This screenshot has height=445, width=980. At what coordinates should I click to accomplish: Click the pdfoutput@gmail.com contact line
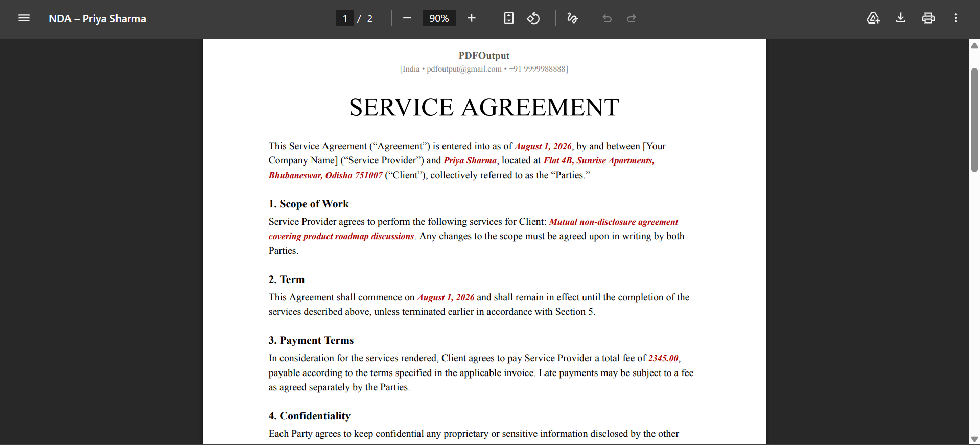(484, 69)
